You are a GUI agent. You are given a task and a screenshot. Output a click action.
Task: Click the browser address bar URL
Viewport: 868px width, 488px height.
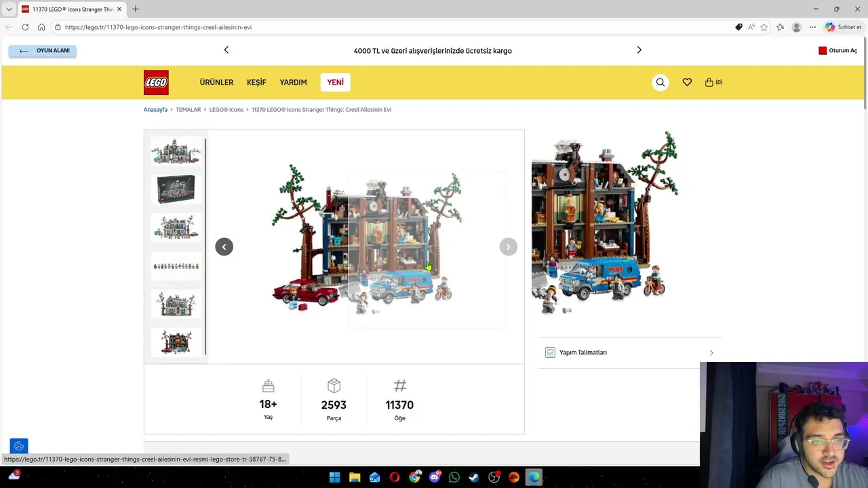coord(158,27)
